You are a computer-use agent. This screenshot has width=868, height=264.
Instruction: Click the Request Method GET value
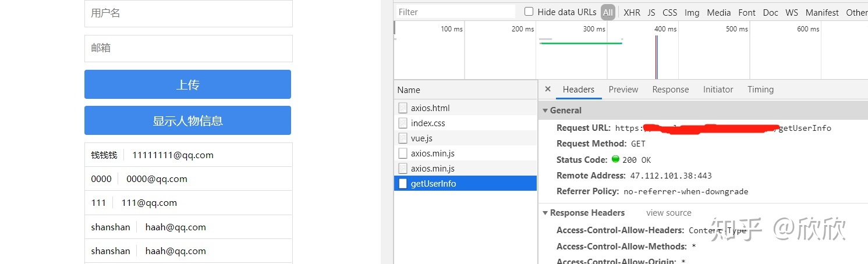pyautogui.click(x=638, y=144)
